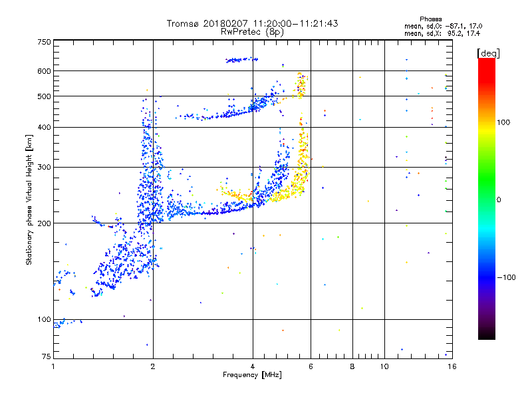
Task: Click the x-axis tick label '4'
Action: pyautogui.click(x=253, y=366)
